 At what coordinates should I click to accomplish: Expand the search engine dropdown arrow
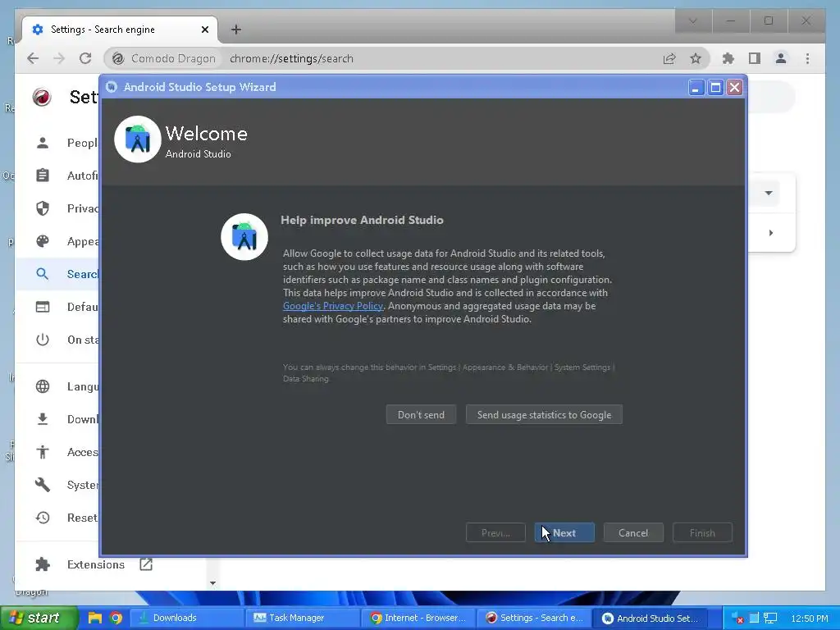tap(769, 193)
